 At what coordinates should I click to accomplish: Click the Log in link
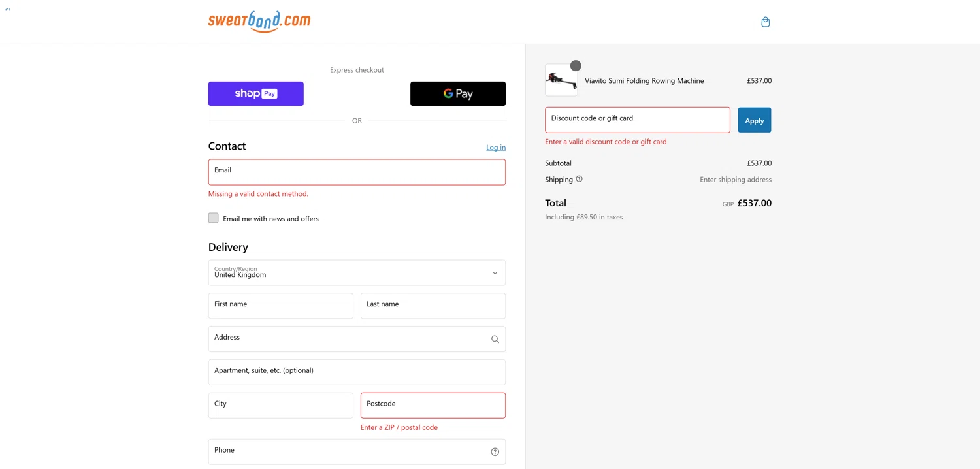point(495,148)
